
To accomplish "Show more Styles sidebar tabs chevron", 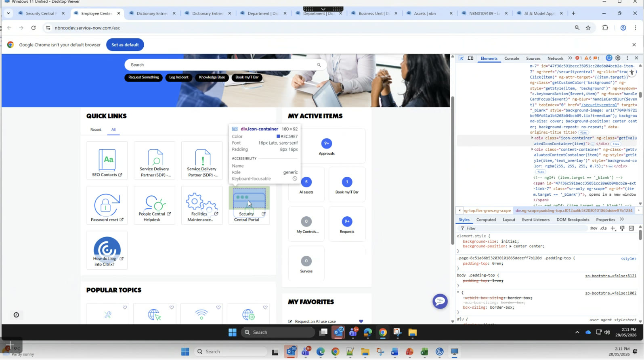I will 622,220.
